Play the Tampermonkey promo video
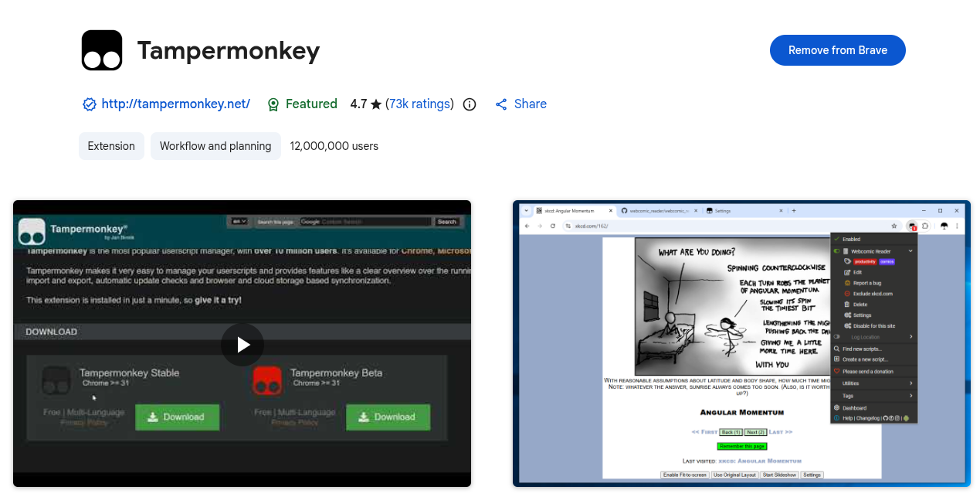 tap(242, 345)
